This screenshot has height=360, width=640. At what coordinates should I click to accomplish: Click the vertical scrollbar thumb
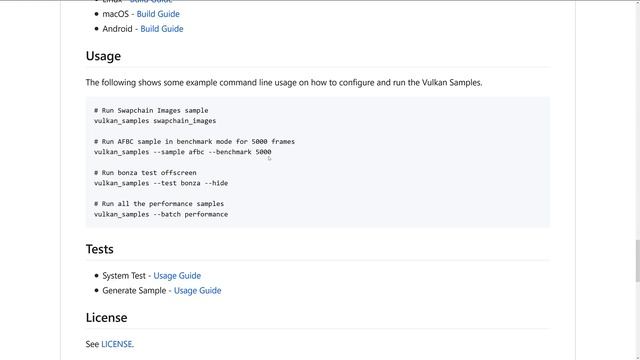[637, 261]
